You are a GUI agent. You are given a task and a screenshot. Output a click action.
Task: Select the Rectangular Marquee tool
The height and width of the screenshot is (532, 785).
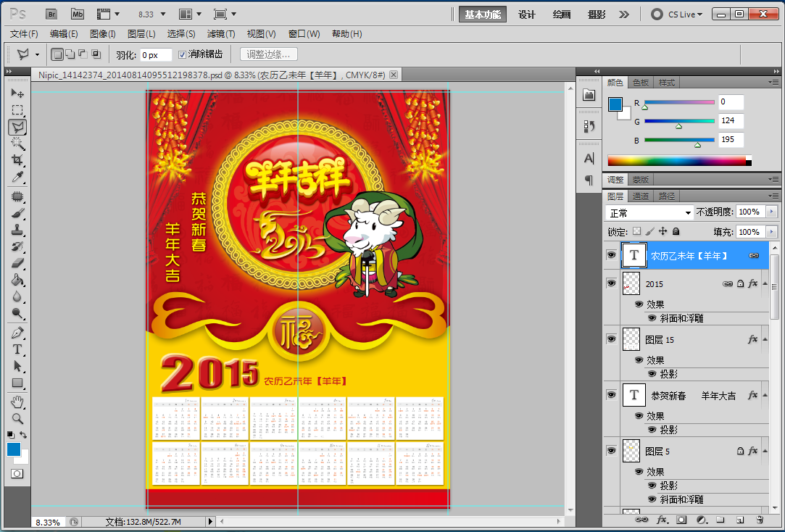[x=17, y=110]
